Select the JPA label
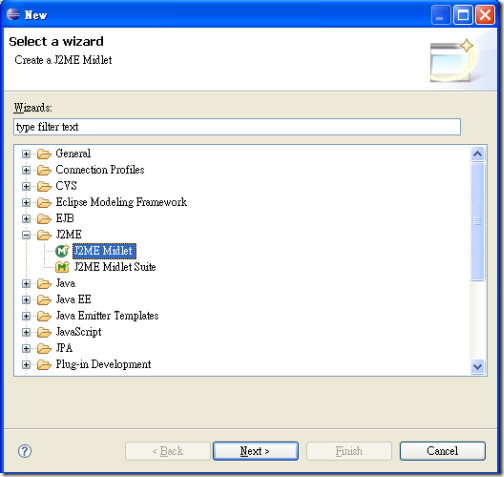This screenshot has width=504, height=477. click(64, 348)
